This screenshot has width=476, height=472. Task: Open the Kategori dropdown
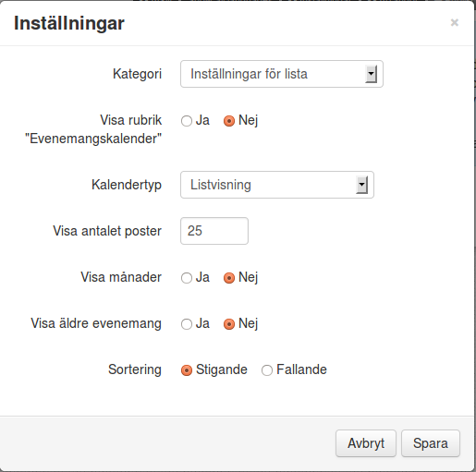pos(282,74)
